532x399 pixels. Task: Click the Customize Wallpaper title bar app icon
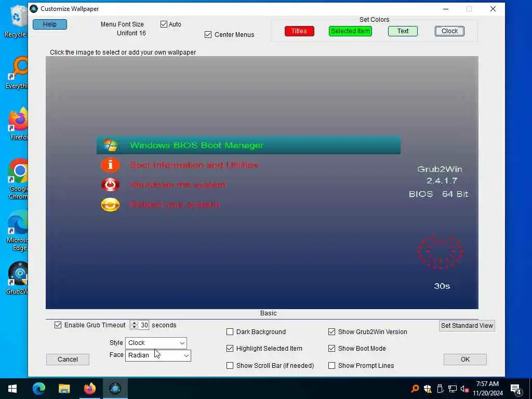click(x=34, y=9)
